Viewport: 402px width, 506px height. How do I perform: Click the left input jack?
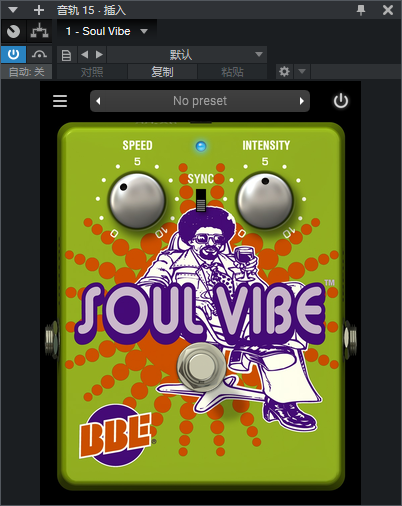[x=52, y=339]
